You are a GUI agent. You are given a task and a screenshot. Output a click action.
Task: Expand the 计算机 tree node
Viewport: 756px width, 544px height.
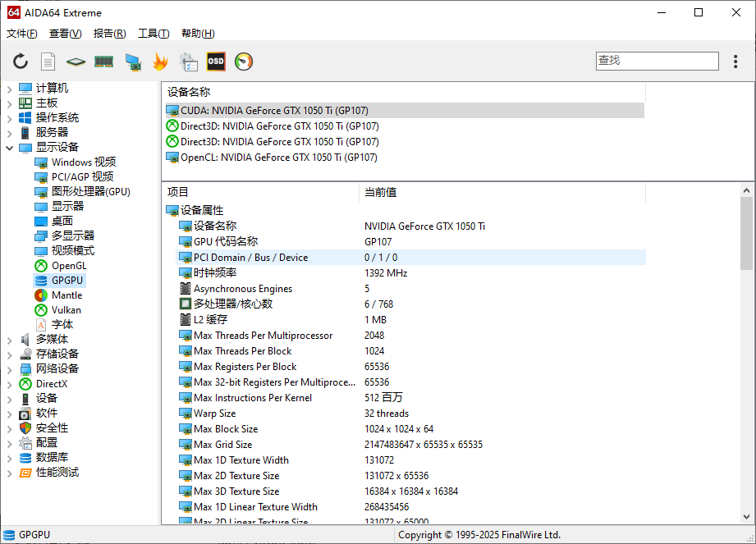point(9,89)
